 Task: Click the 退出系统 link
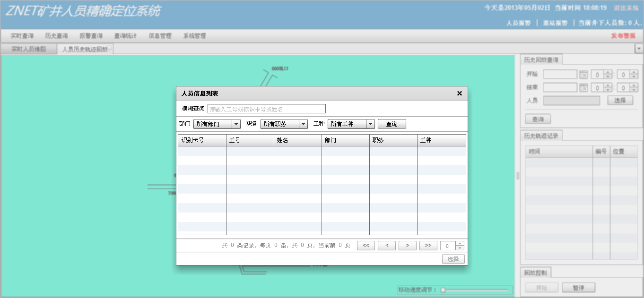(x=626, y=8)
